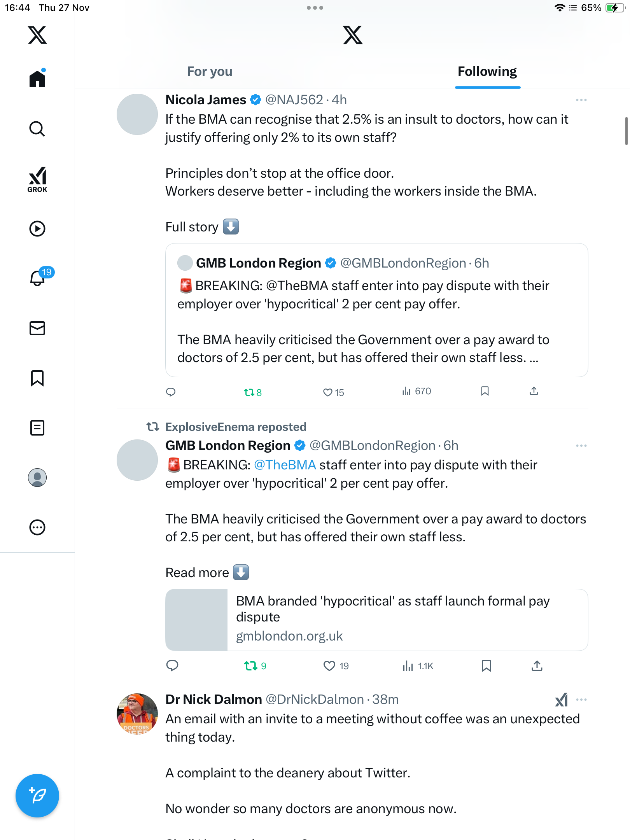Like Nicola James's post
630x840 pixels.
pyautogui.click(x=328, y=392)
